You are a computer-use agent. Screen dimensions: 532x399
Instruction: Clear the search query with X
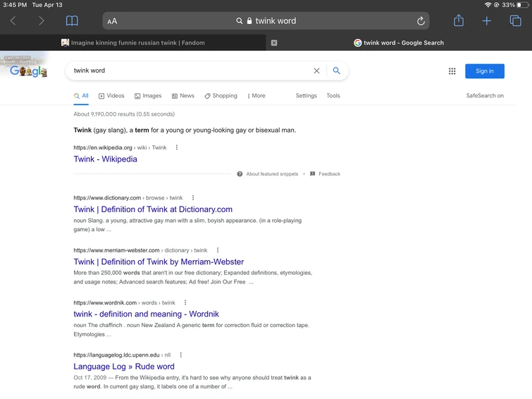[x=316, y=70]
